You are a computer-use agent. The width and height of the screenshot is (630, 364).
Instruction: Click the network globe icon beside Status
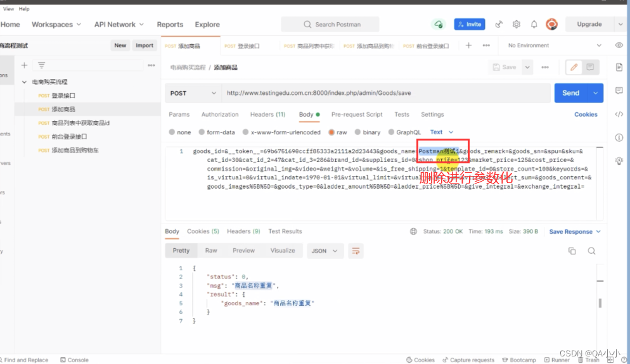click(x=413, y=232)
